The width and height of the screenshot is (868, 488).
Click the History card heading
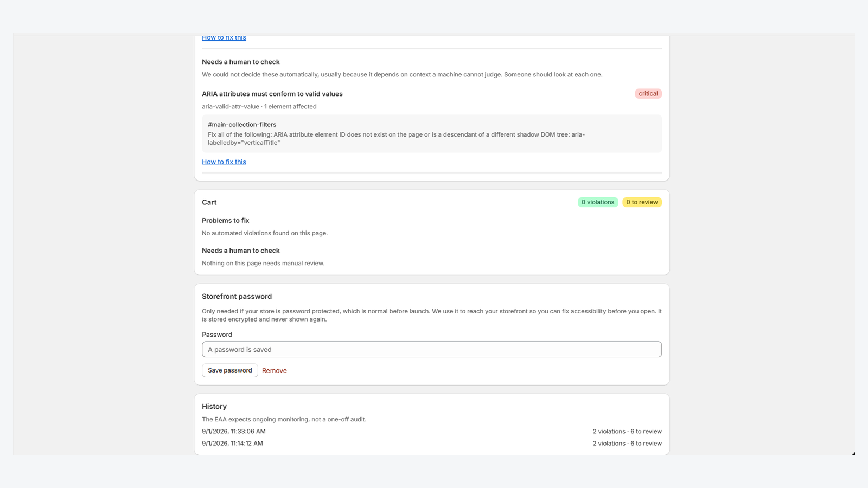coord(214,407)
